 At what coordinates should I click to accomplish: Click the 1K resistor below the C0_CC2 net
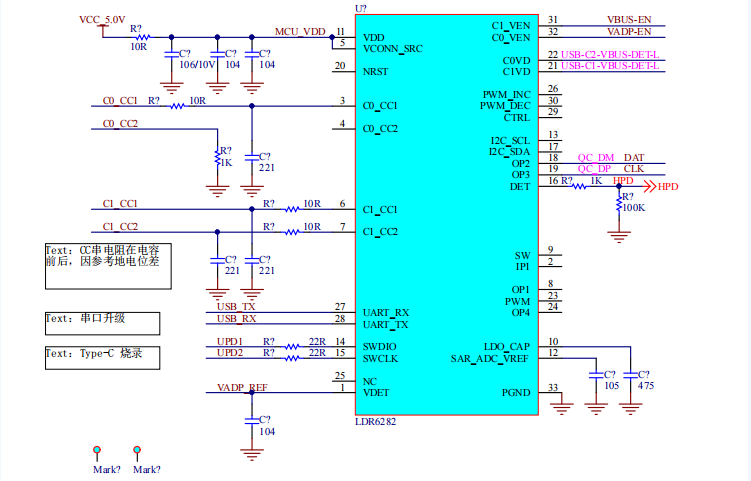[217, 158]
